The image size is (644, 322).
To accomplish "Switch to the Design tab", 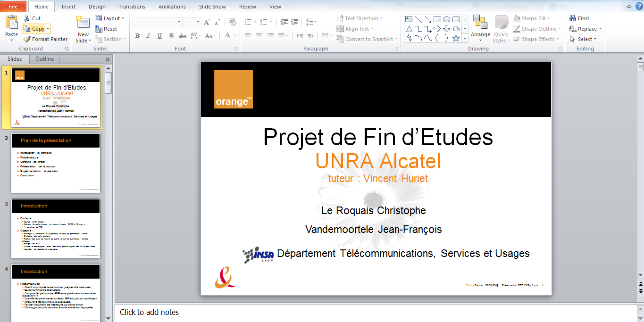I will pyautogui.click(x=97, y=7).
